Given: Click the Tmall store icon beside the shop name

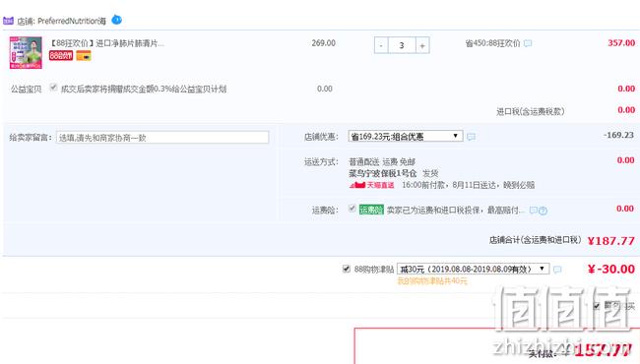Looking at the screenshot, I should (8, 21).
